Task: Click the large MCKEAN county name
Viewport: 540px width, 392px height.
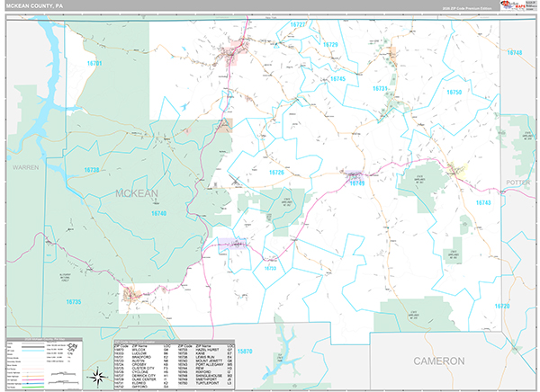Action: point(137,193)
